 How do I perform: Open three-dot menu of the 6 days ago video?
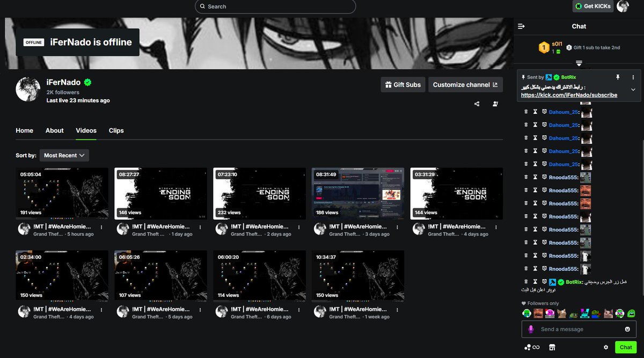click(x=299, y=310)
